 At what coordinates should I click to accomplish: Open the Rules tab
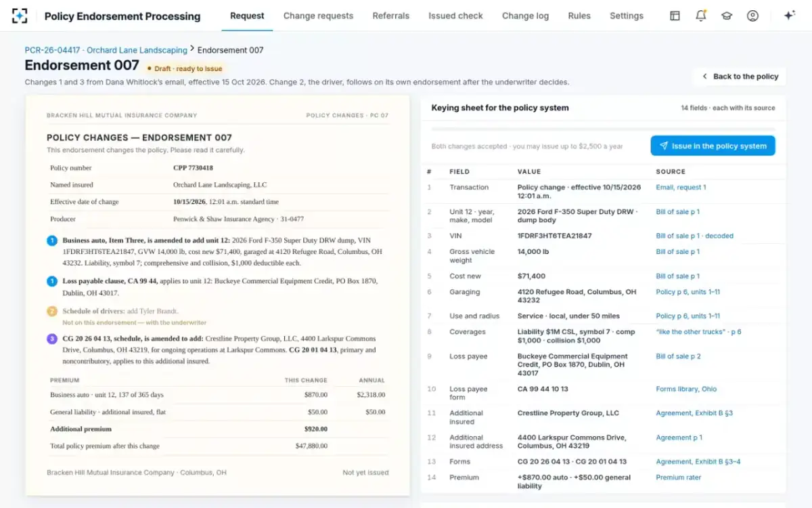click(579, 16)
